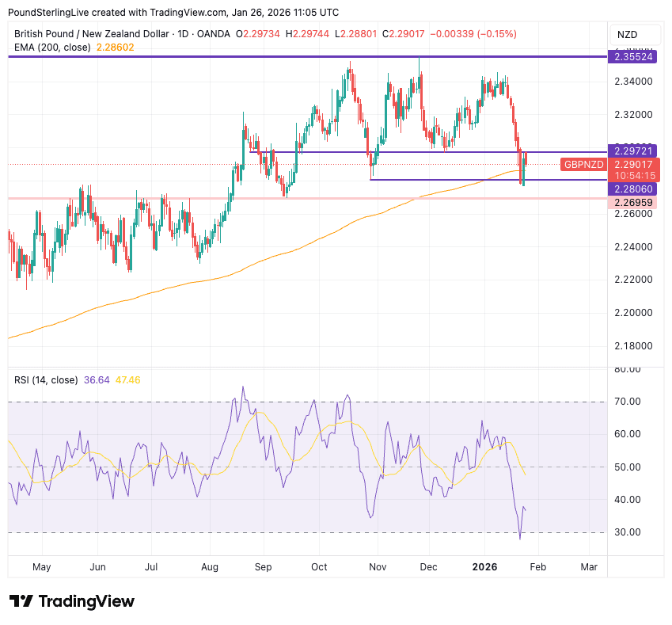Image resolution: width=672 pixels, height=625 pixels.
Task: Click the 2.29721 purple price tag
Action: [x=633, y=150]
